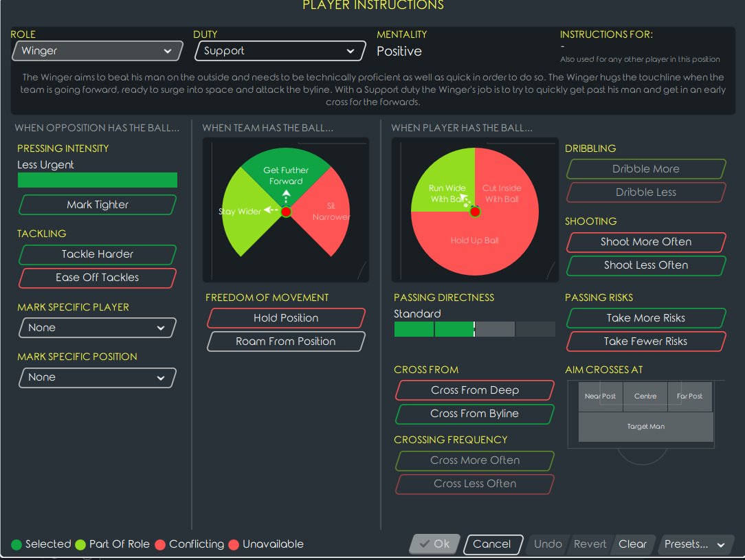The width and height of the screenshot is (745, 560).
Task: Click the Part Of Role legend dot
Action: [x=80, y=545]
